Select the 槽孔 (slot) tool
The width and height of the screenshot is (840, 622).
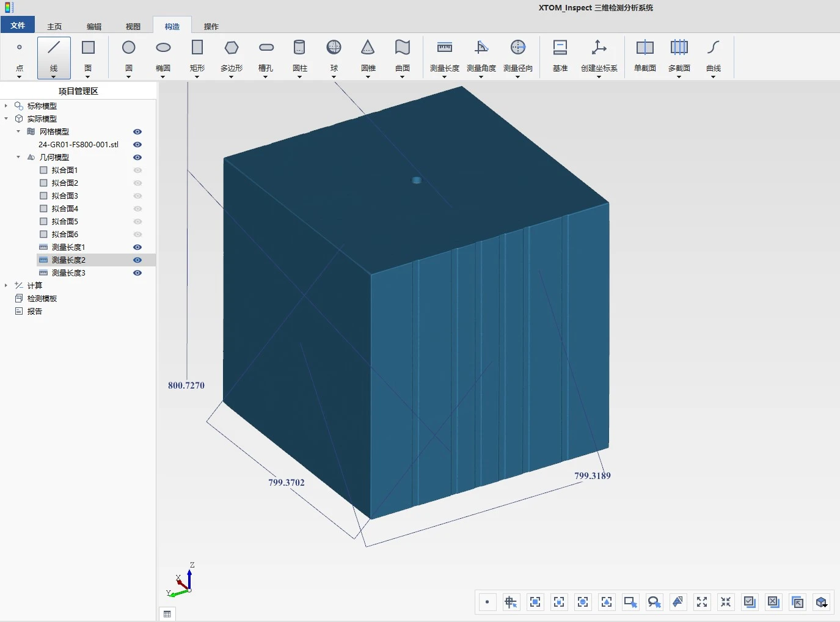point(266,56)
